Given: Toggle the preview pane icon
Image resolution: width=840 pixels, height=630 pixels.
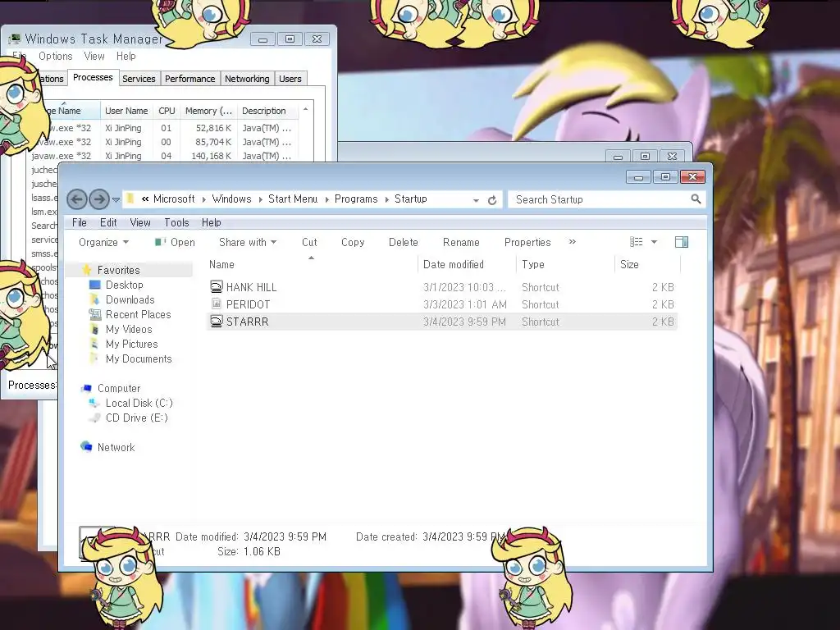Looking at the screenshot, I should 682,242.
